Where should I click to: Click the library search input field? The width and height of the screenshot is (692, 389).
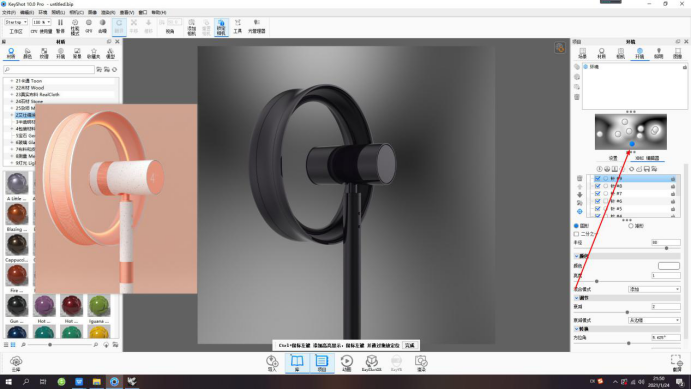tap(49, 69)
